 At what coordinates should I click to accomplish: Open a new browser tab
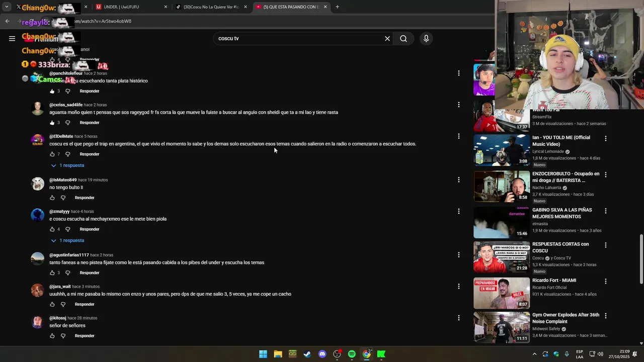[x=337, y=7]
